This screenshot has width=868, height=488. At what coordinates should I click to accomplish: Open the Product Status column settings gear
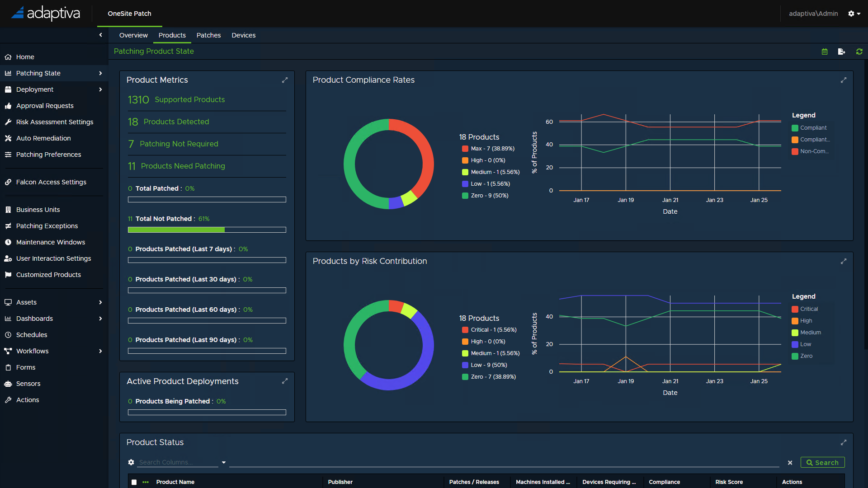(x=131, y=462)
